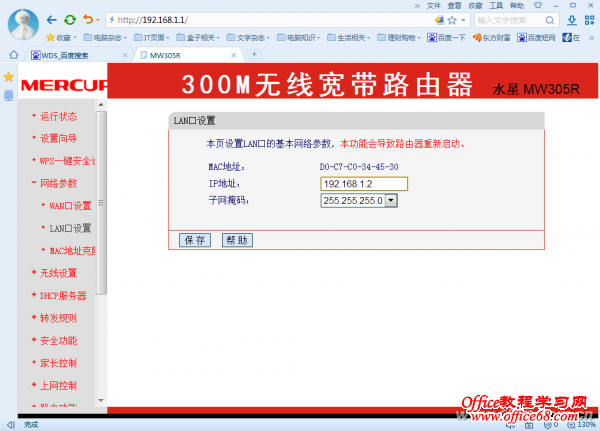Click the IP地址 input field
Screen dimensions: 600x431
[x=364, y=184]
